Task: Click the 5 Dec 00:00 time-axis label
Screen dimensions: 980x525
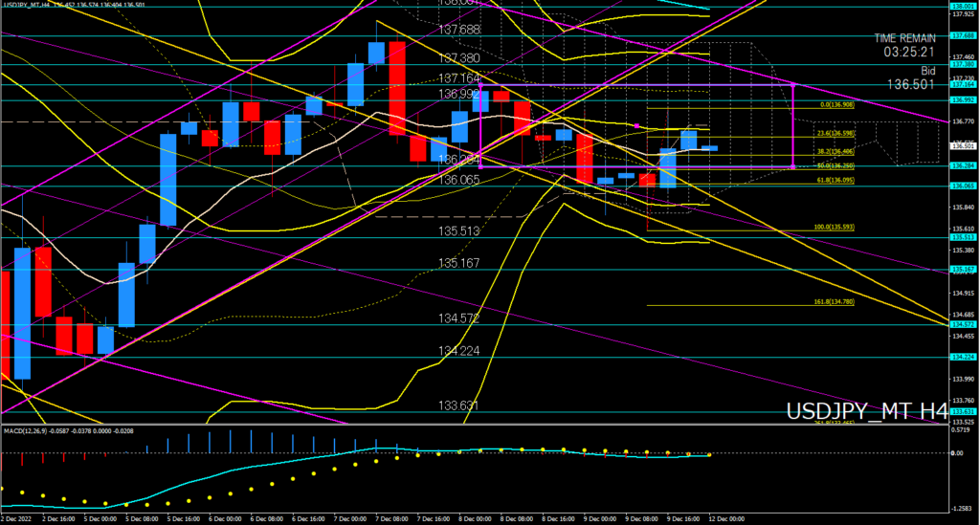Action: point(100,518)
